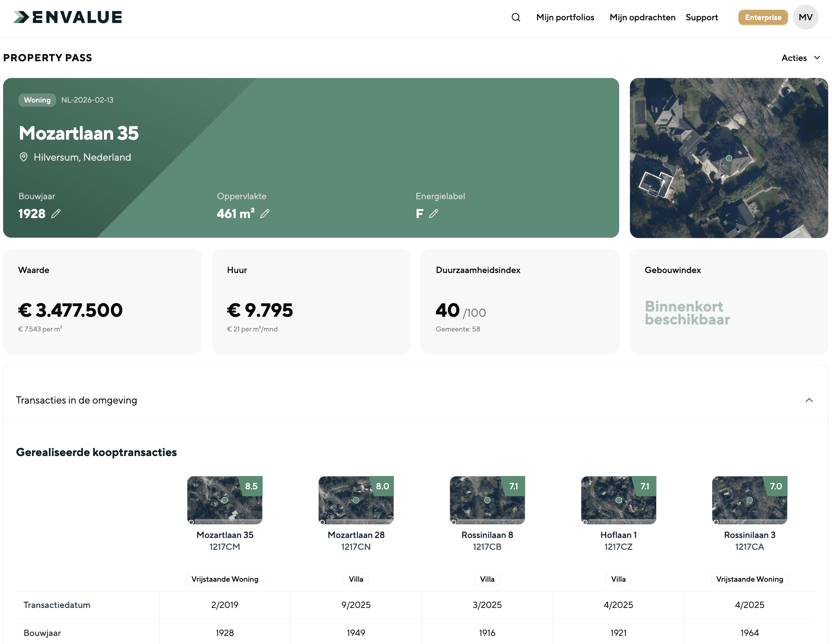Open the Acties dropdown

(794, 57)
